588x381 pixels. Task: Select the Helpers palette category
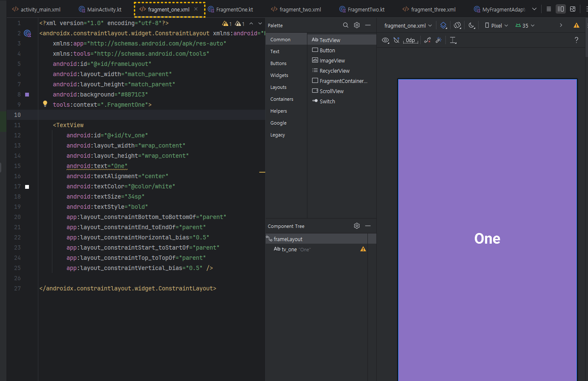coord(286,111)
